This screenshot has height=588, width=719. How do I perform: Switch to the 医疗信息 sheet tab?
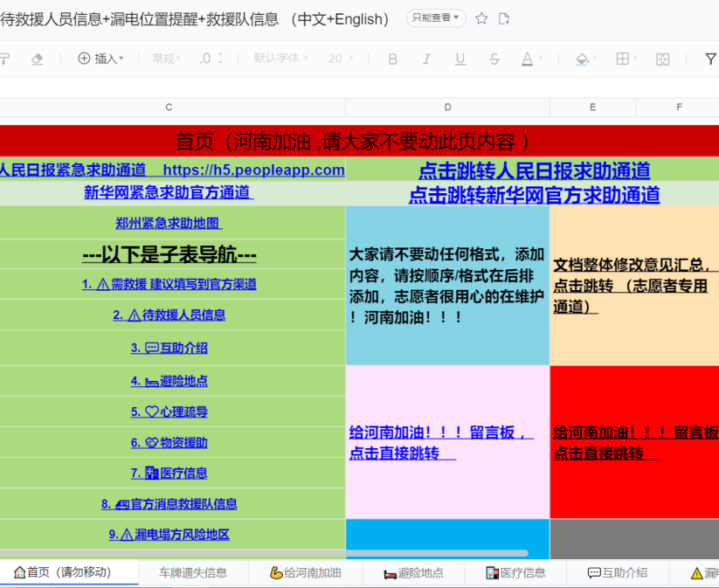516,573
